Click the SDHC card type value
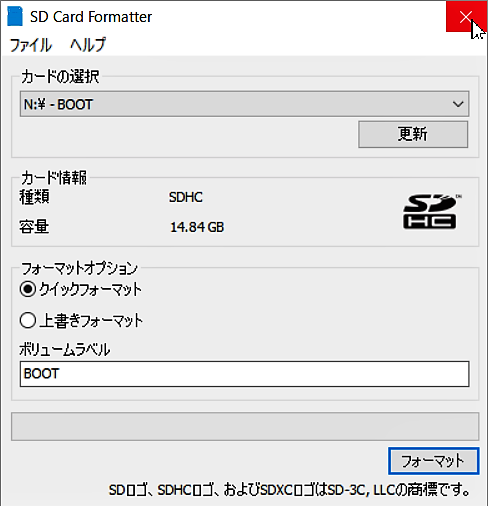The height and width of the screenshot is (506, 488). pyautogui.click(x=186, y=197)
